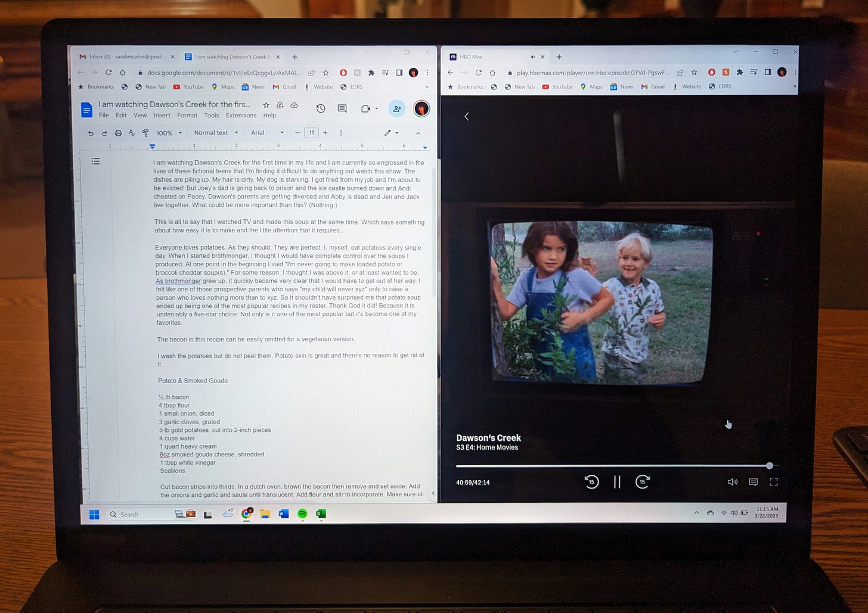Show the document outline
The height and width of the screenshot is (613, 868).
[95, 161]
